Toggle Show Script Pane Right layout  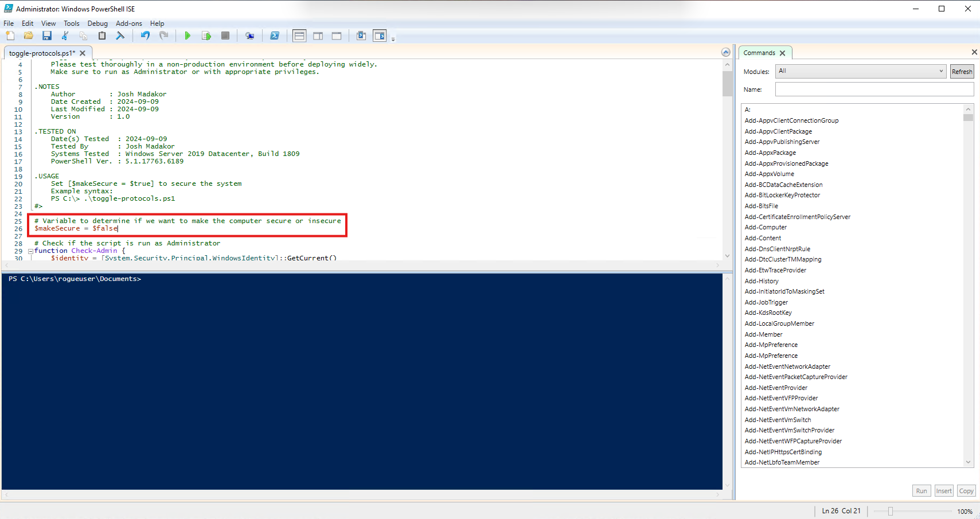tap(318, 36)
